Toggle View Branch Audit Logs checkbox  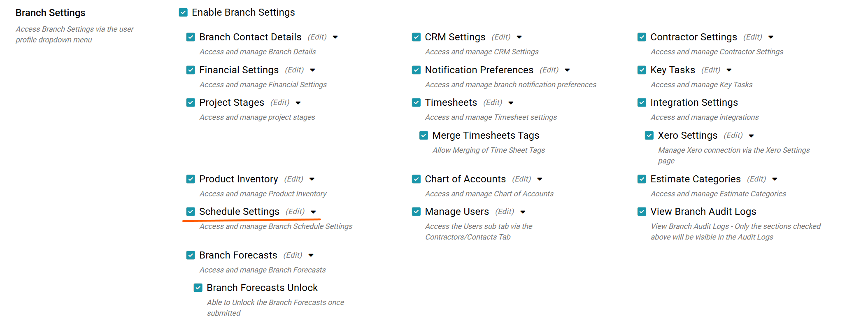[x=642, y=212]
